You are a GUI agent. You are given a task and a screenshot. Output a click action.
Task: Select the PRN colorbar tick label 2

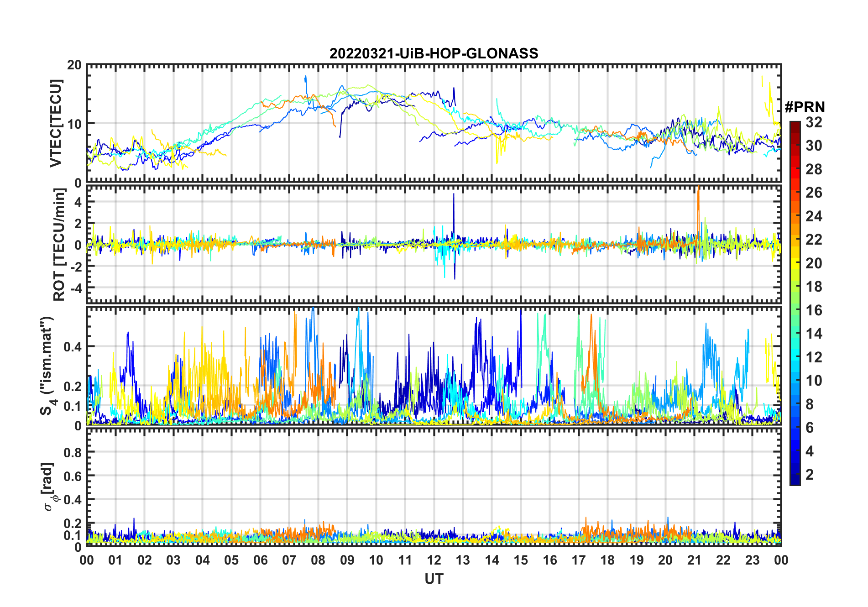coord(810,475)
